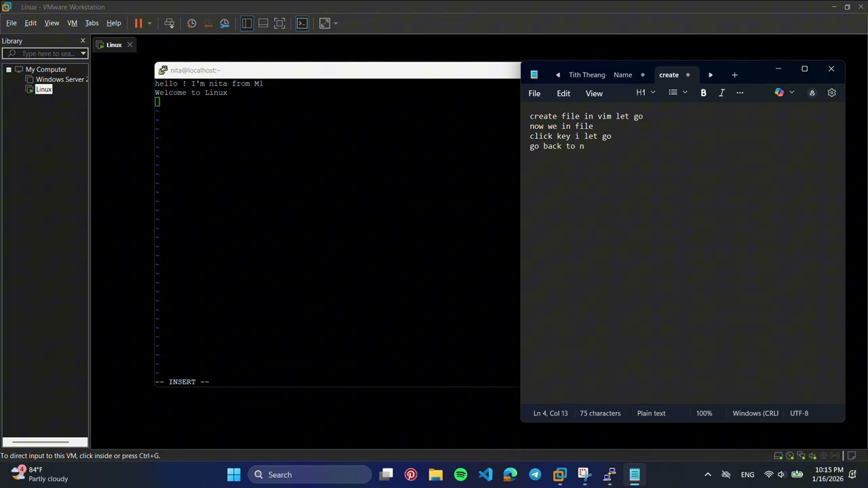Open VMware File menu
868x488 pixels.
click(12, 23)
